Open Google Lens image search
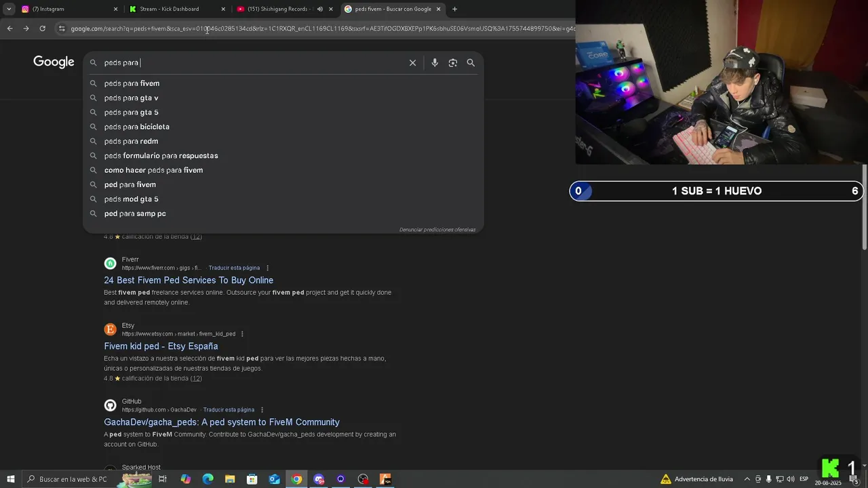Screen dimensions: 868x488 (453, 62)
